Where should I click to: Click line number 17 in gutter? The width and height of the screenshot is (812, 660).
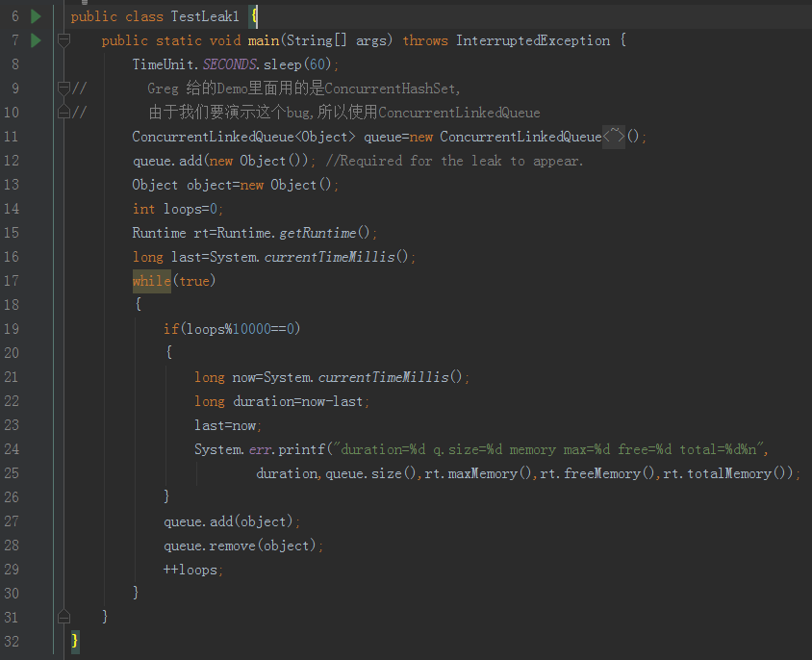click(12, 281)
